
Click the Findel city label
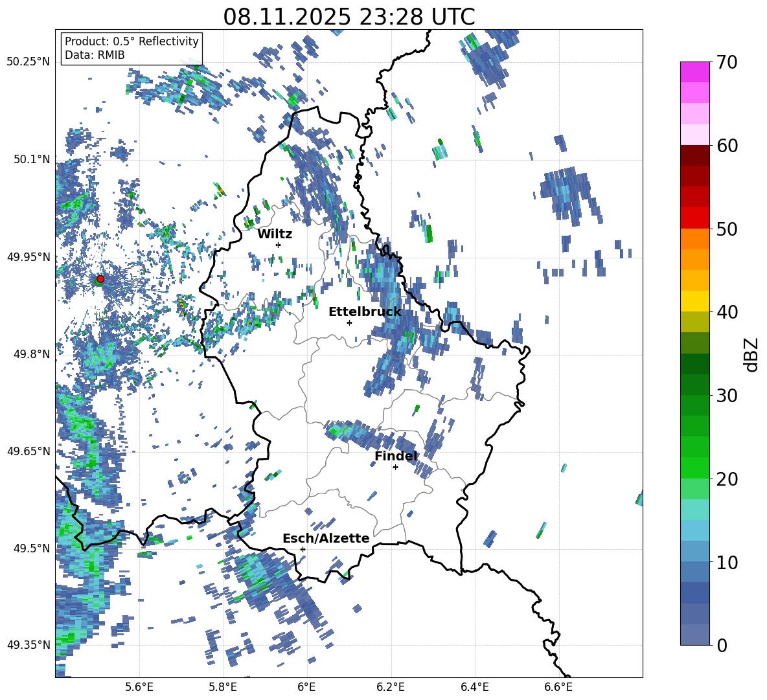[396, 456]
